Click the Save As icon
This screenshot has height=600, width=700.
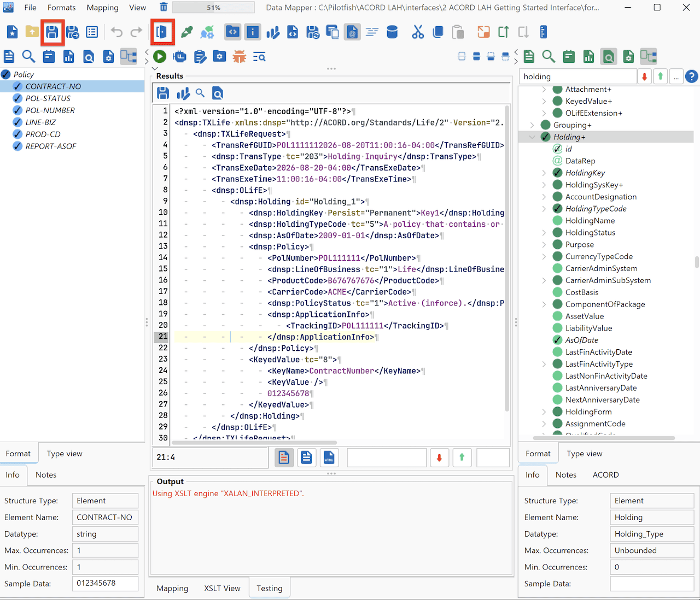coord(72,32)
